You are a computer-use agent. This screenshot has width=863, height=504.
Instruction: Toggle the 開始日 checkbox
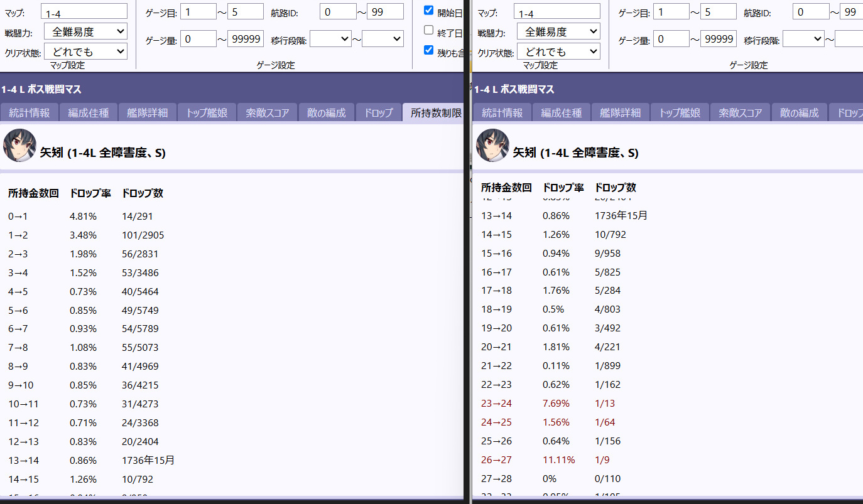428,11
